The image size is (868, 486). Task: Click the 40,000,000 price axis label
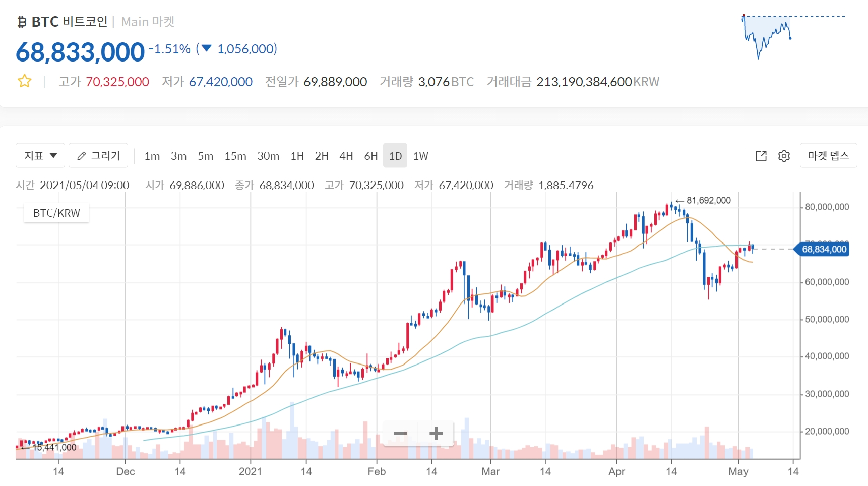[x=827, y=356]
